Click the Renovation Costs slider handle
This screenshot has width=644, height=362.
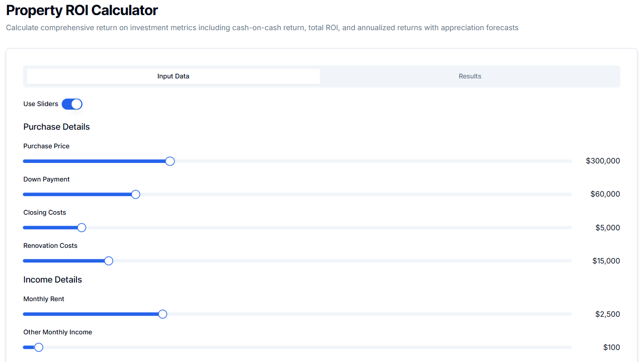coord(109,261)
